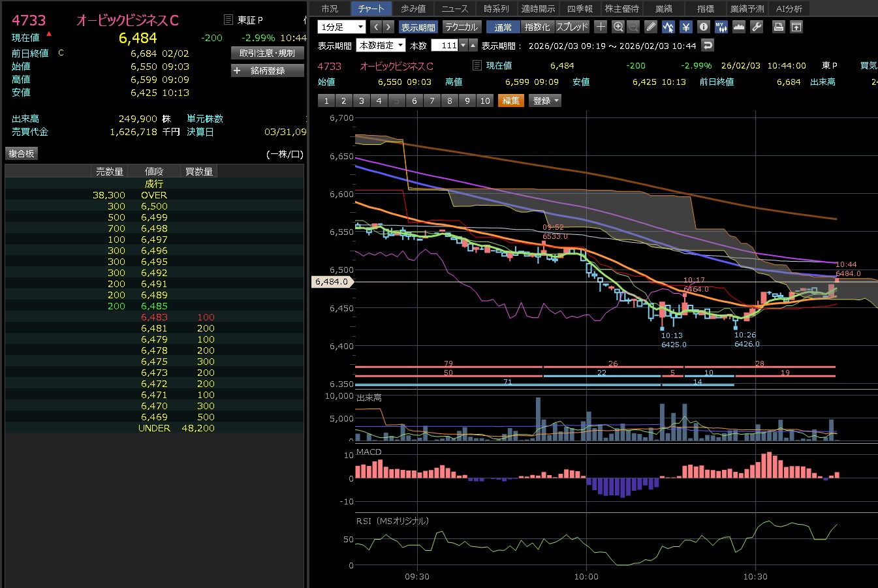The height and width of the screenshot is (588, 878).
Task: Open chart settings wrench icon
Action: [757, 27]
